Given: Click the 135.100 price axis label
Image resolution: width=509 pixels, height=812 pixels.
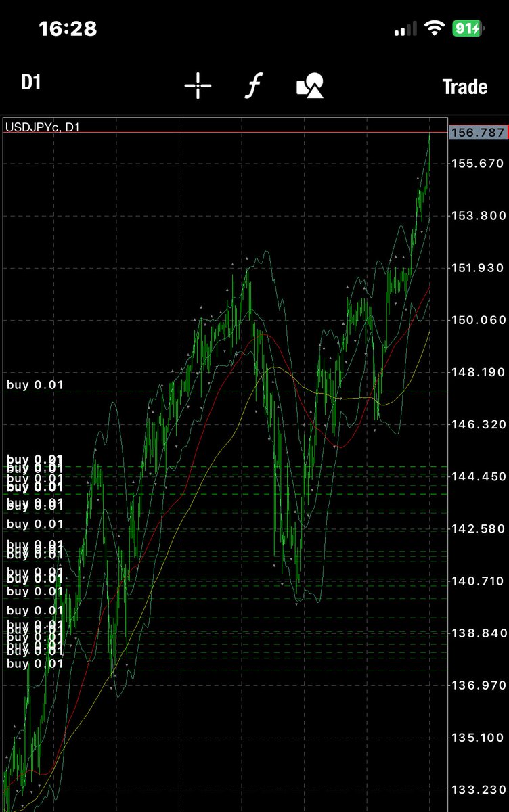Looking at the screenshot, I should click(477, 738).
